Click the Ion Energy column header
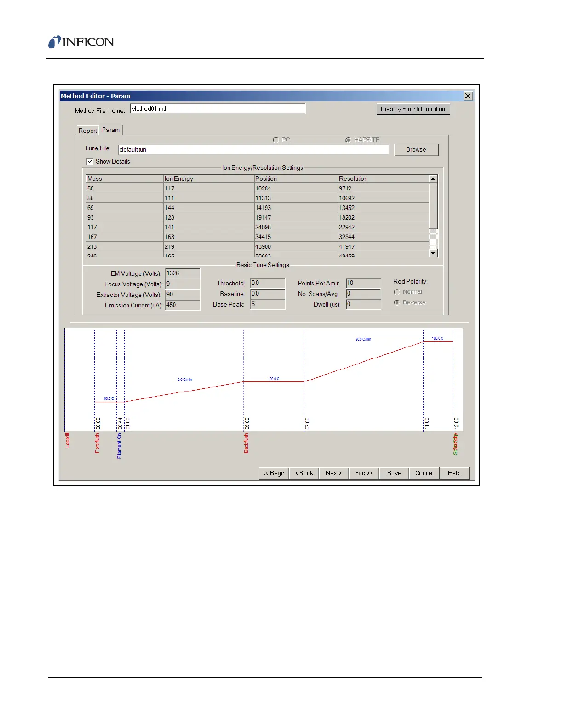This screenshot has height=728, width=562. [x=209, y=178]
